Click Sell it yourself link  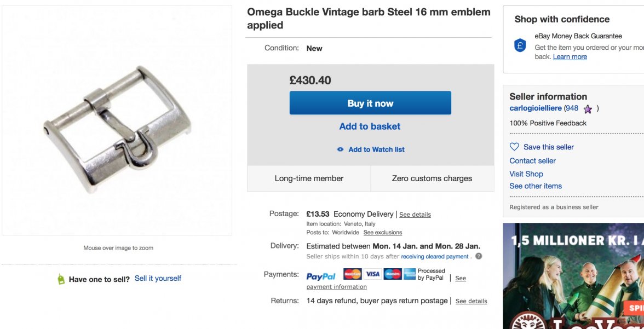(158, 279)
